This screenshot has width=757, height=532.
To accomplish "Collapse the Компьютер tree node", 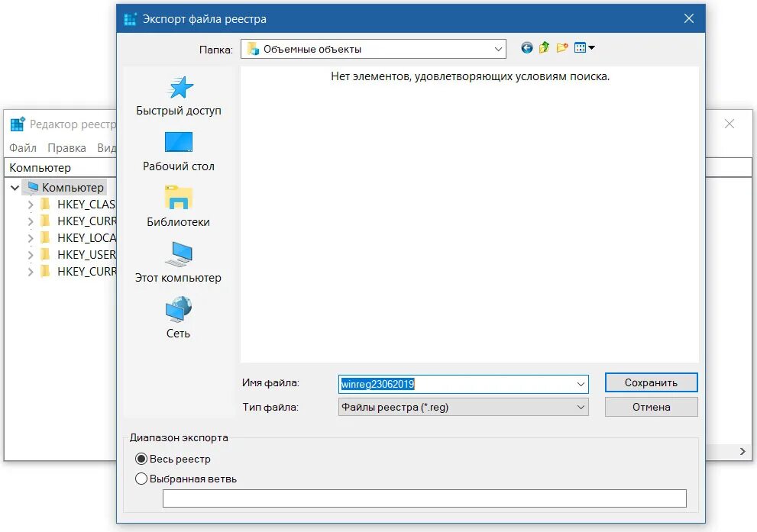I will click(x=15, y=187).
